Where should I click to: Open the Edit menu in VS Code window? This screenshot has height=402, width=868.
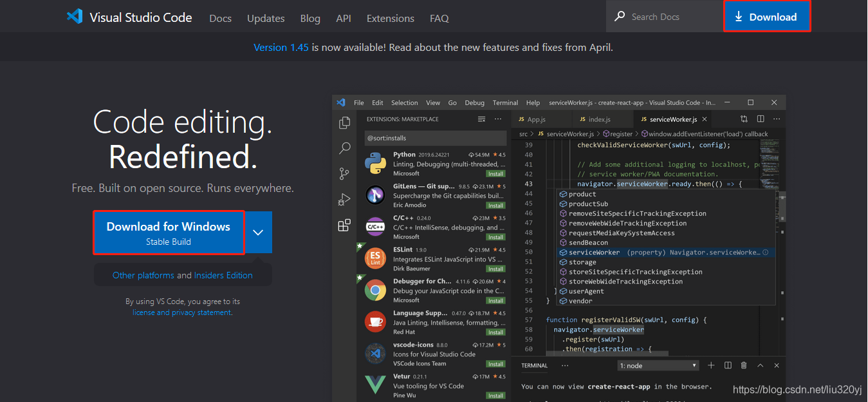(378, 102)
